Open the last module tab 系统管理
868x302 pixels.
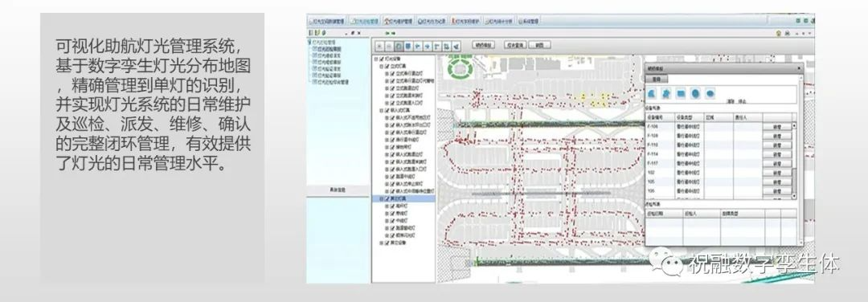point(529,21)
